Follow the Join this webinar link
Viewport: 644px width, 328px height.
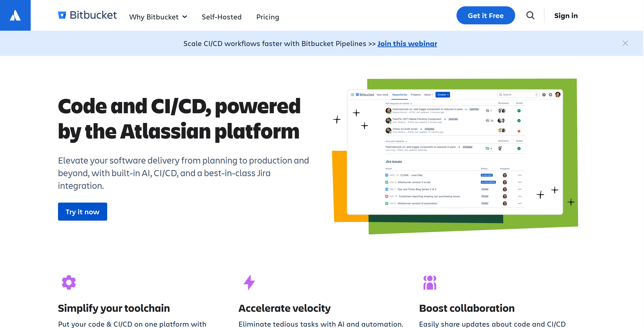pos(407,44)
